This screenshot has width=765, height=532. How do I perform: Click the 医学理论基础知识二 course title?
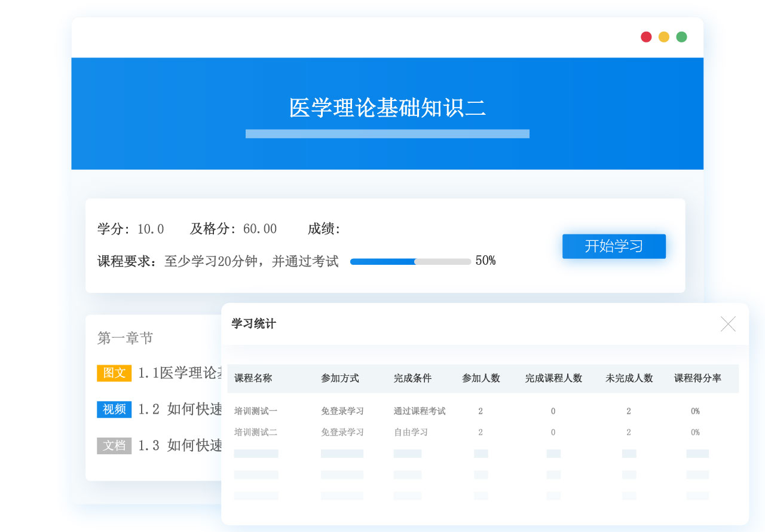click(387, 108)
